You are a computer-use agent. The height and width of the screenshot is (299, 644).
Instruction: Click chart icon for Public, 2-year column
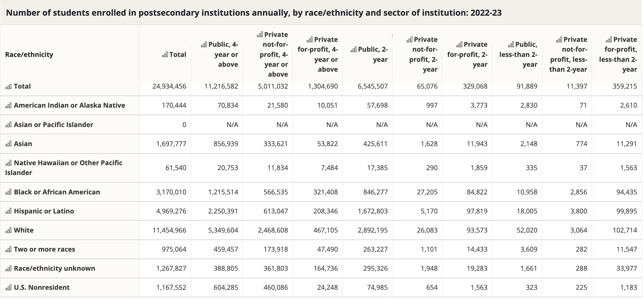(353, 50)
